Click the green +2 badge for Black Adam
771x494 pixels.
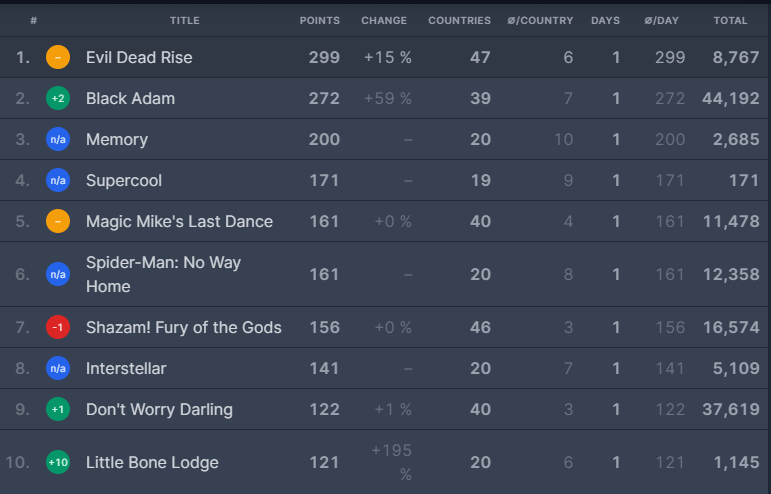[x=58, y=98]
